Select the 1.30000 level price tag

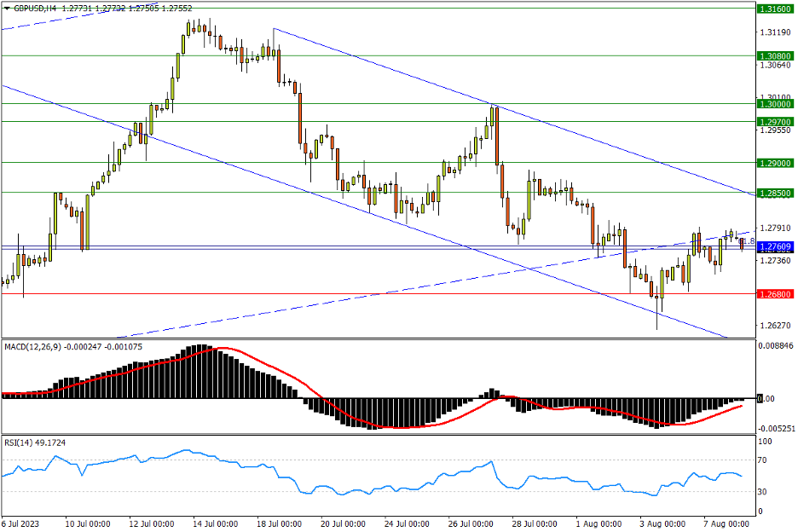click(775, 103)
